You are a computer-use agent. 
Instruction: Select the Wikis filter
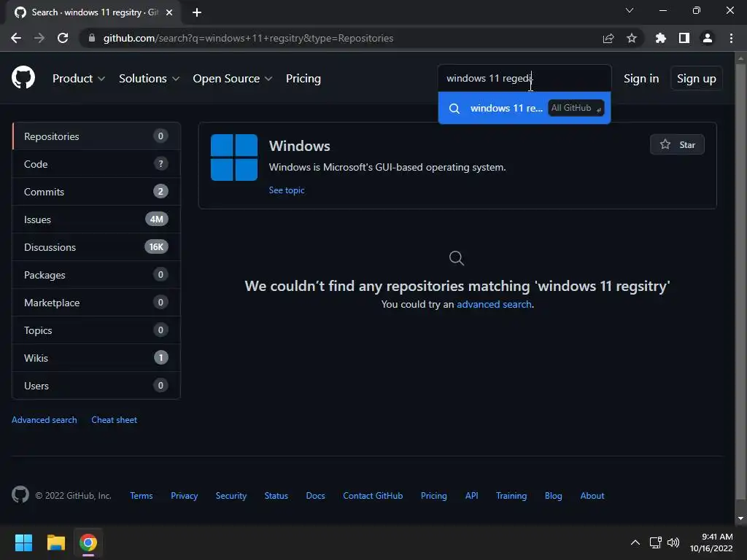96,357
